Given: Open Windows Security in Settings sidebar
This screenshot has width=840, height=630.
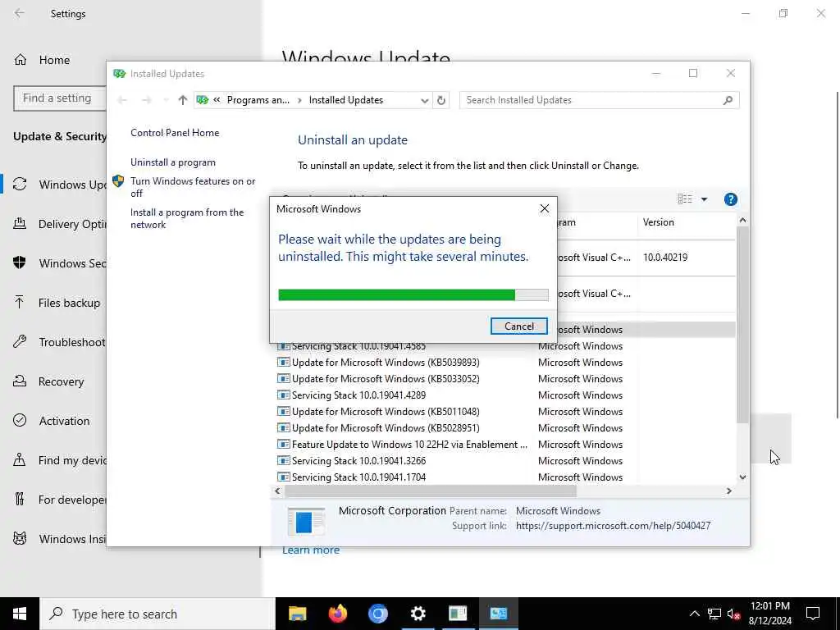Looking at the screenshot, I should pos(59,263).
